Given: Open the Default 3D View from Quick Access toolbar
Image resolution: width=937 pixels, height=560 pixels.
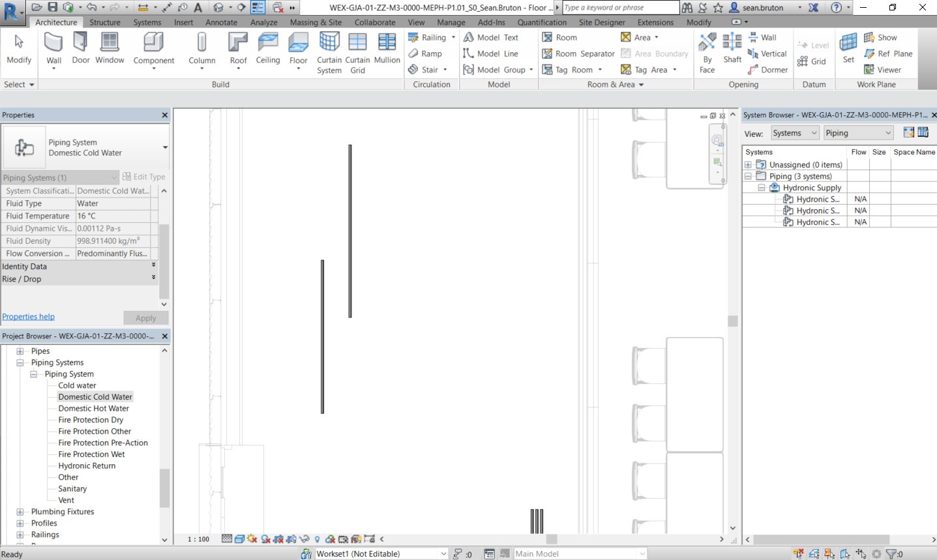Looking at the screenshot, I should [217, 7].
